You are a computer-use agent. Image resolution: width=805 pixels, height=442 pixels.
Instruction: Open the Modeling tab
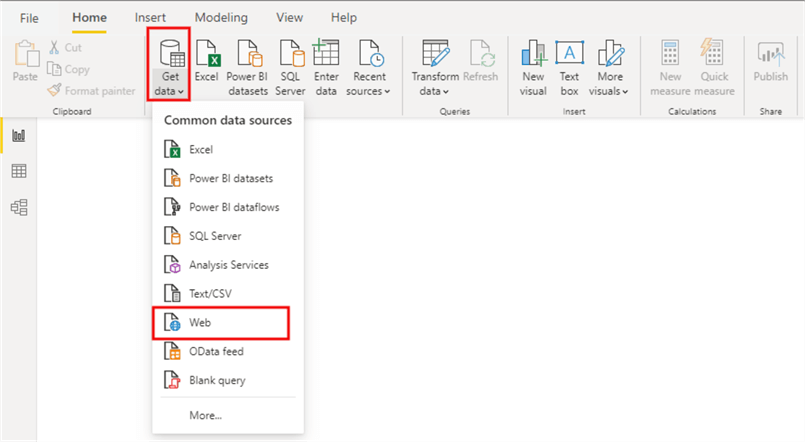pyautogui.click(x=221, y=18)
